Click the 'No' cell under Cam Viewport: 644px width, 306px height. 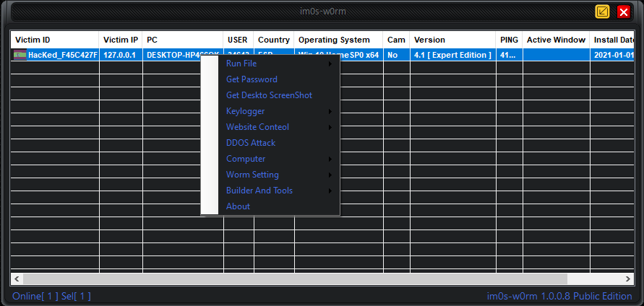coord(396,55)
